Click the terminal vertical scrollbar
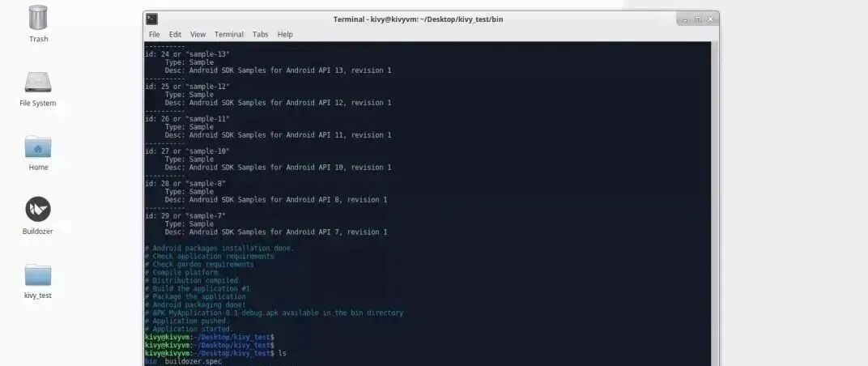868x366 pixels. [x=714, y=204]
